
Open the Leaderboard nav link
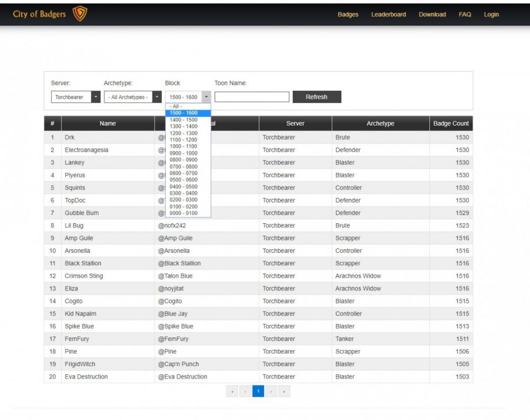point(388,14)
